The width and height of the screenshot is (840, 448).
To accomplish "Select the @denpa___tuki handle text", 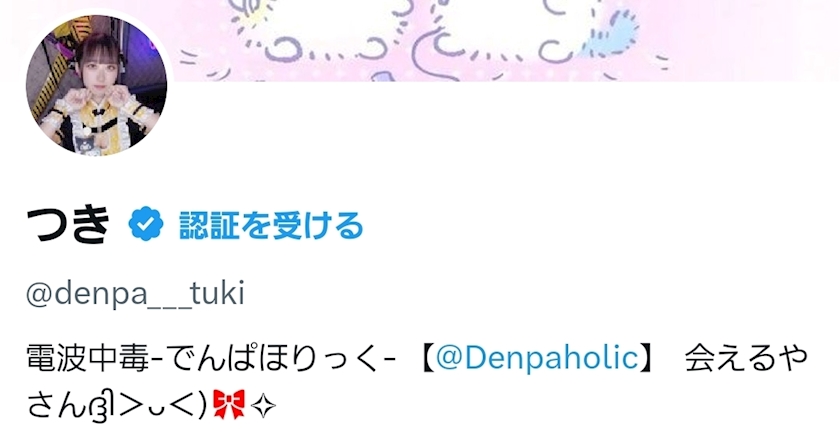I will click(135, 293).
